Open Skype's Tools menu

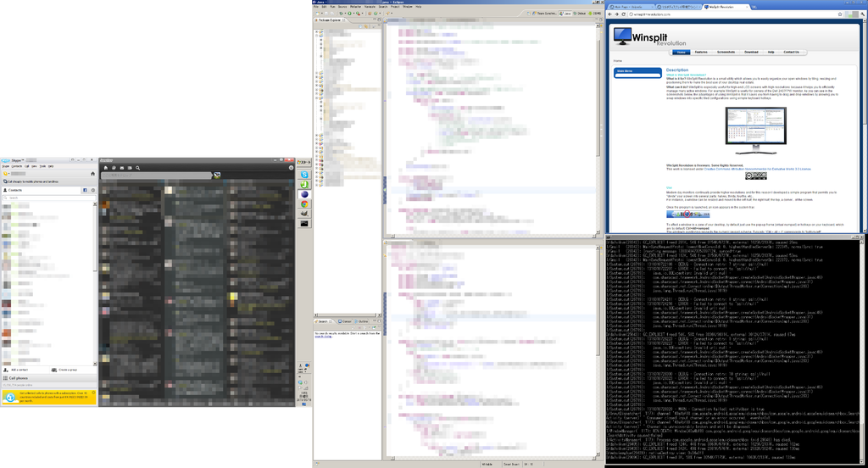42,166
